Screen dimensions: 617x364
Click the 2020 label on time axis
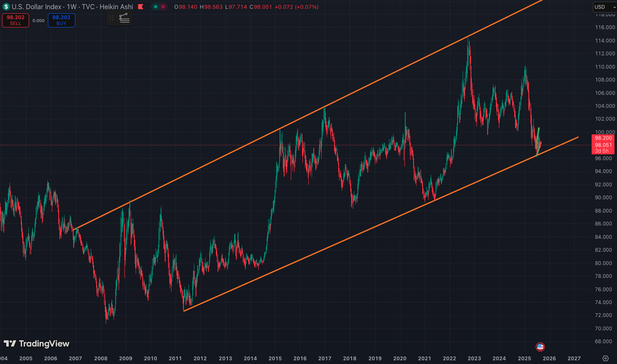[399, 358]
